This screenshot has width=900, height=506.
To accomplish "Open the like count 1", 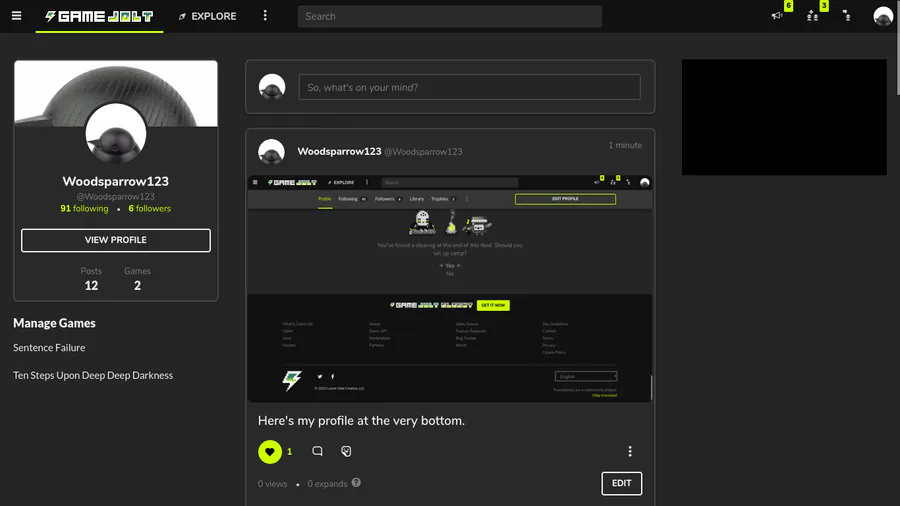I will point(289,451).
